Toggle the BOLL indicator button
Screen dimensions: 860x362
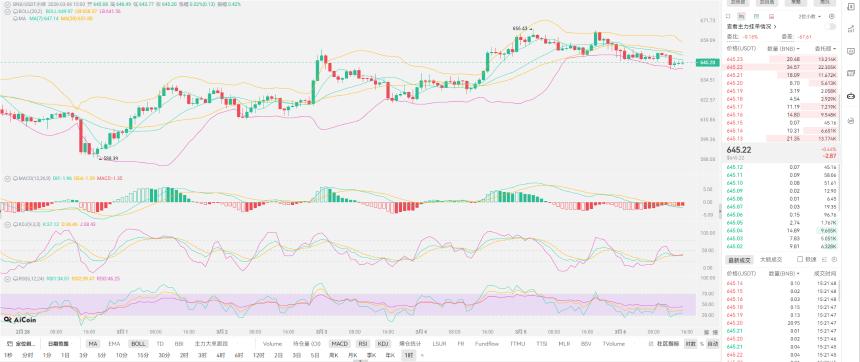(138, 344)
